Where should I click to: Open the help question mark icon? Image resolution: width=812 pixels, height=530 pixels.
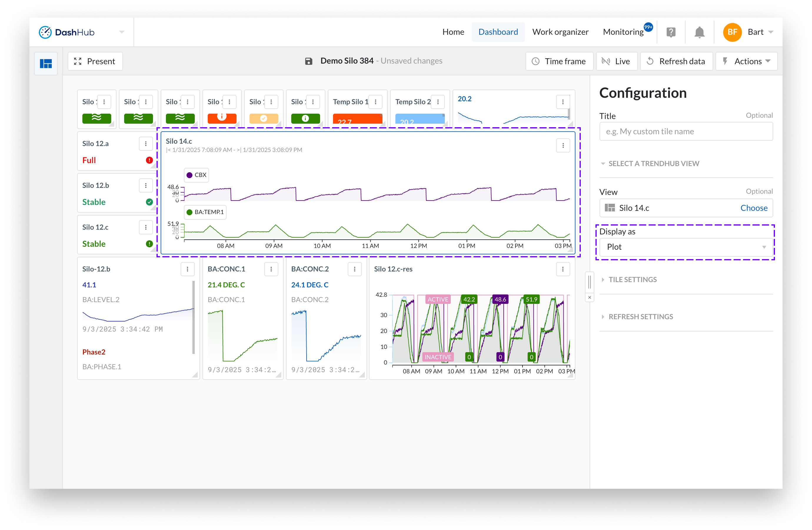[x=671, y=32]
